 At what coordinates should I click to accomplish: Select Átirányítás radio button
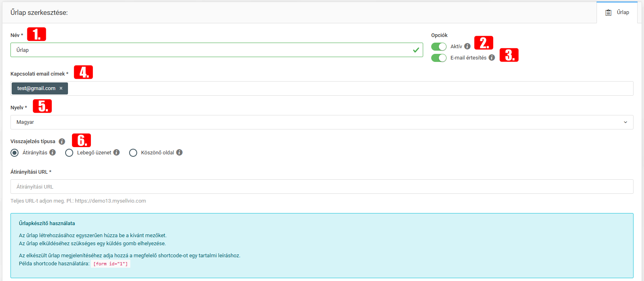[14, 153]
